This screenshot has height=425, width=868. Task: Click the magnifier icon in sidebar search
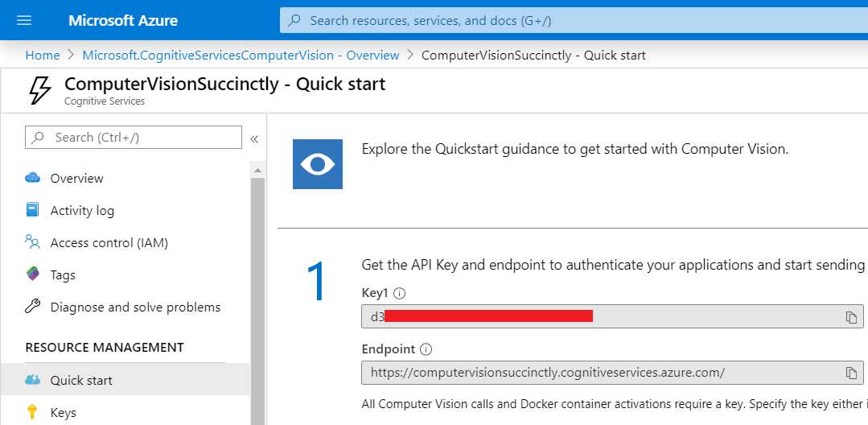(x=38, y=138)
